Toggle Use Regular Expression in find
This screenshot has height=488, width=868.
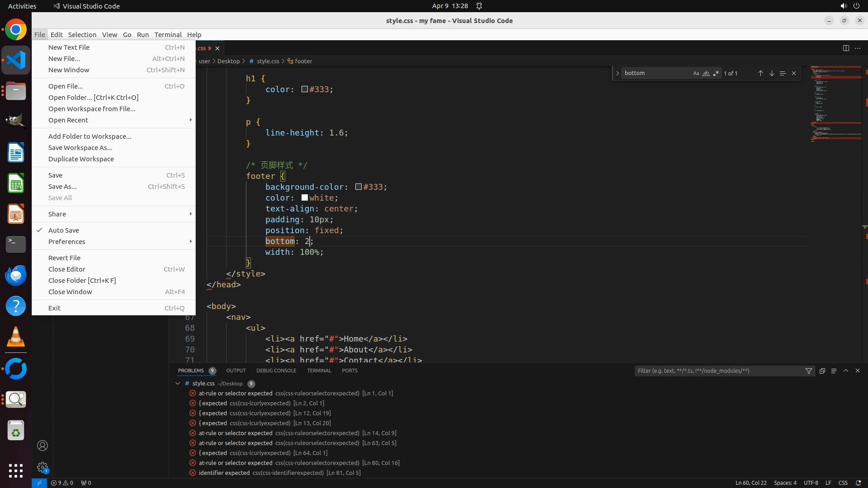coord(716,73)
